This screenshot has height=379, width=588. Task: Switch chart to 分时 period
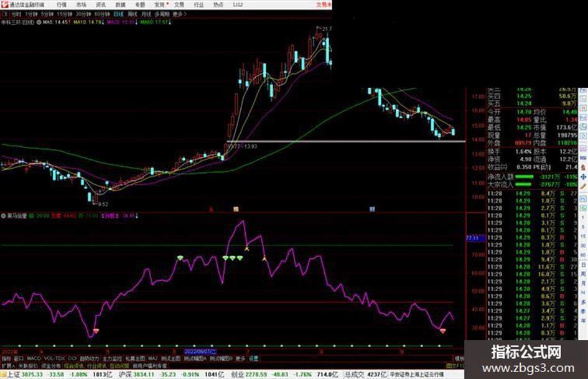(x=16, y=14)
